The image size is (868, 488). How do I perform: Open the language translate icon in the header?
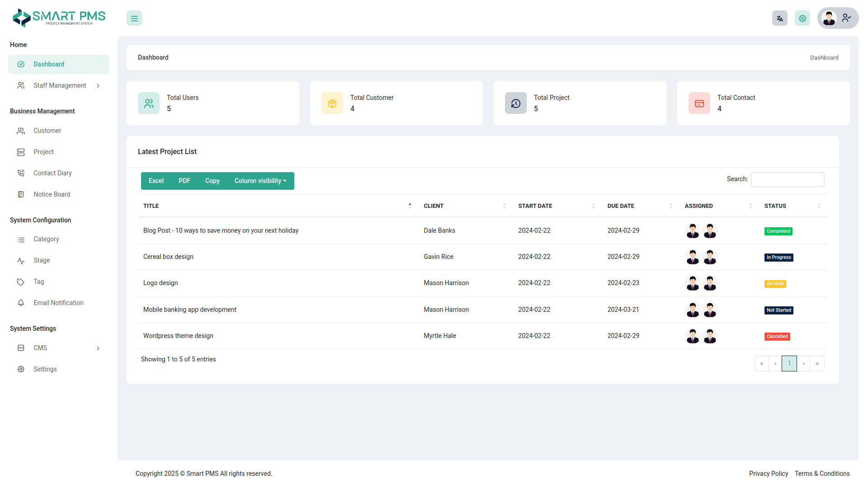coord(779,18)
